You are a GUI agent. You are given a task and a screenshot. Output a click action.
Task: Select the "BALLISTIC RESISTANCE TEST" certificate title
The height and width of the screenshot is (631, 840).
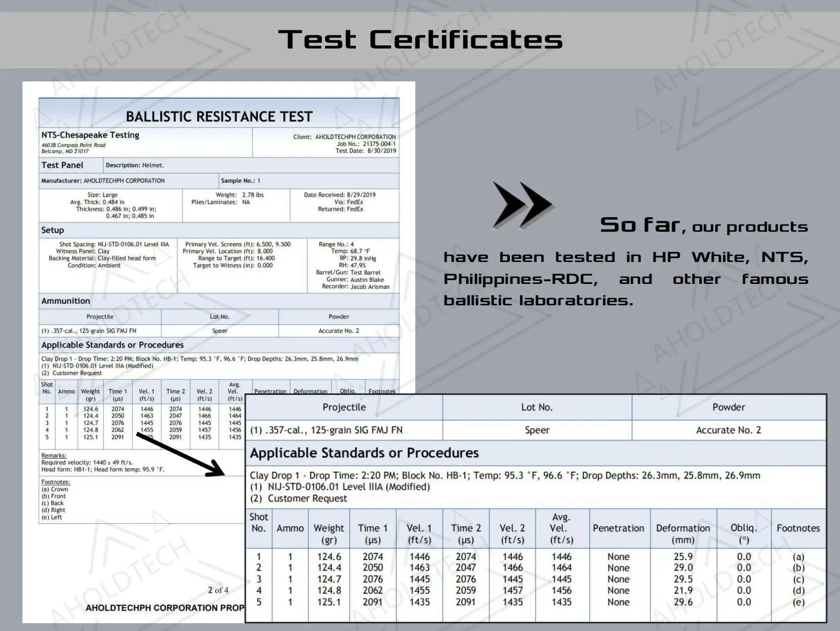219,116
